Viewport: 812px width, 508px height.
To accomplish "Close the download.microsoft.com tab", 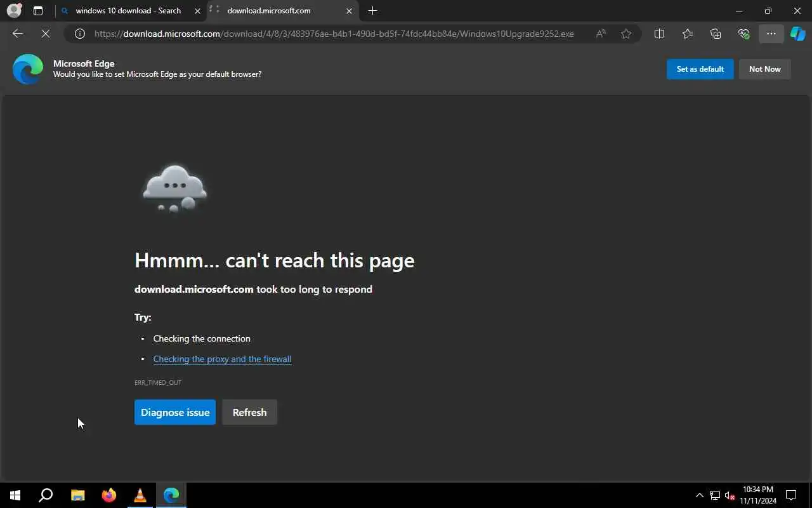I will [x=349, y=11].
